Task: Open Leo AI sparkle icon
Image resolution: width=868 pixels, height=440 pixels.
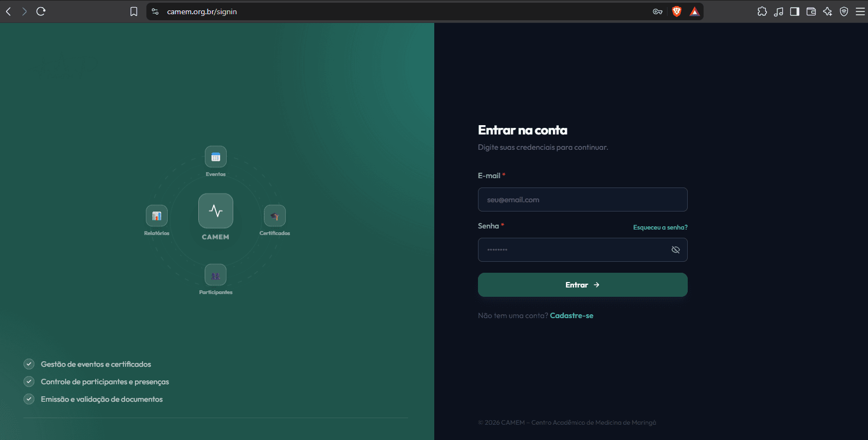Action: tap(828, 11)
